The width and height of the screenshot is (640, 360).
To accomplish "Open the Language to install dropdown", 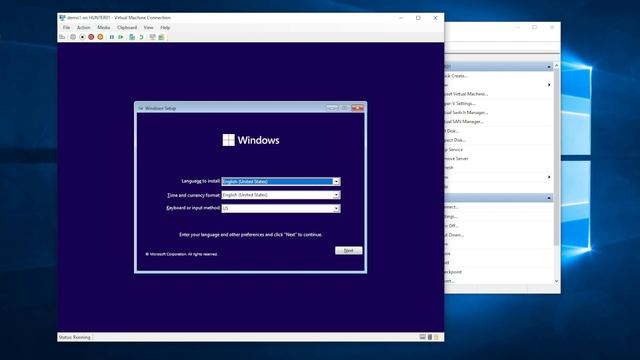I will [x=336, y=181].
